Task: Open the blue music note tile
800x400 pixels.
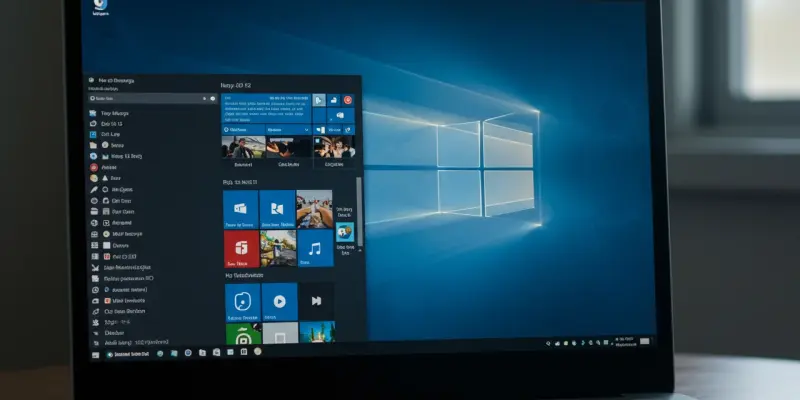Action: click(315, 249)
